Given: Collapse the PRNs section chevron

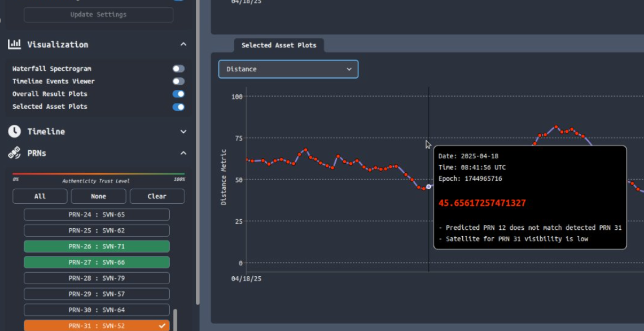Looking at the screenshot, I should (183, 153).
